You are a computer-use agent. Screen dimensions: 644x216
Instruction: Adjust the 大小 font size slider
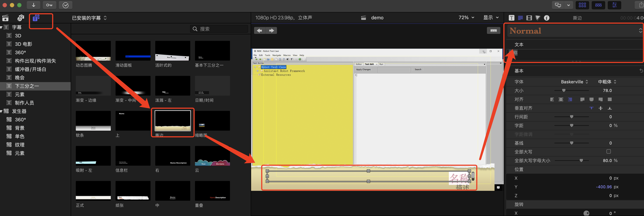pyautogui.click(x=563, y=91)
